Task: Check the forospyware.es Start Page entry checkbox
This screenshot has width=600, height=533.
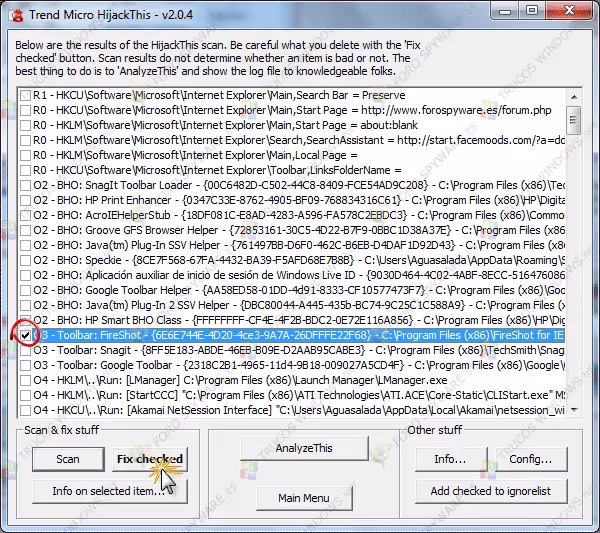Action: click(x=25, y=110)
